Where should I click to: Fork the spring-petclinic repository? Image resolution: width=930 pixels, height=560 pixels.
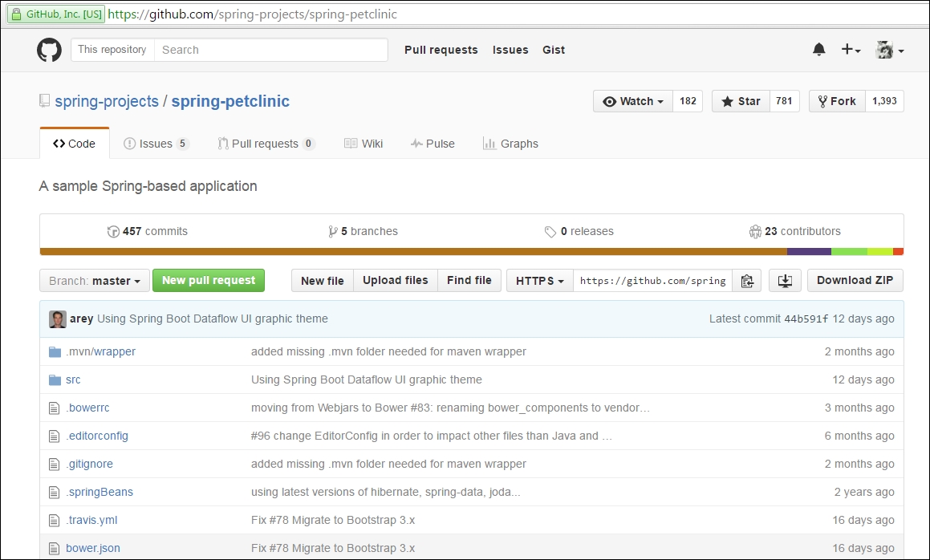837,101
